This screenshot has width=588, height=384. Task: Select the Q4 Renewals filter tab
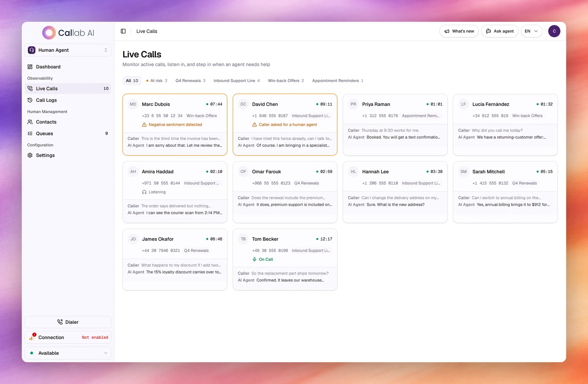point(190,81)
